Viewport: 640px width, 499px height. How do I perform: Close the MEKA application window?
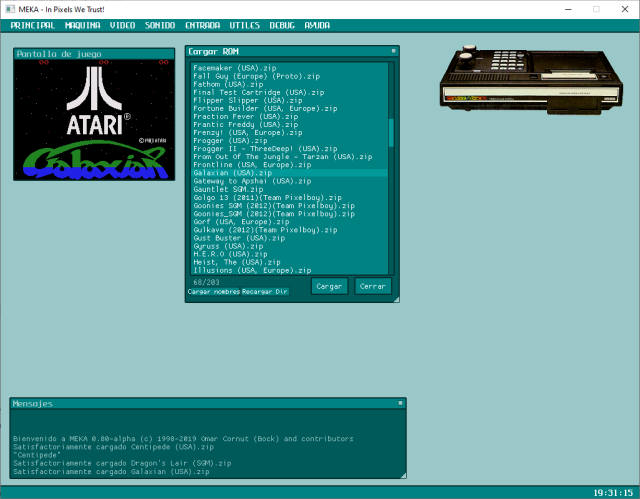(x=625, y=9)
